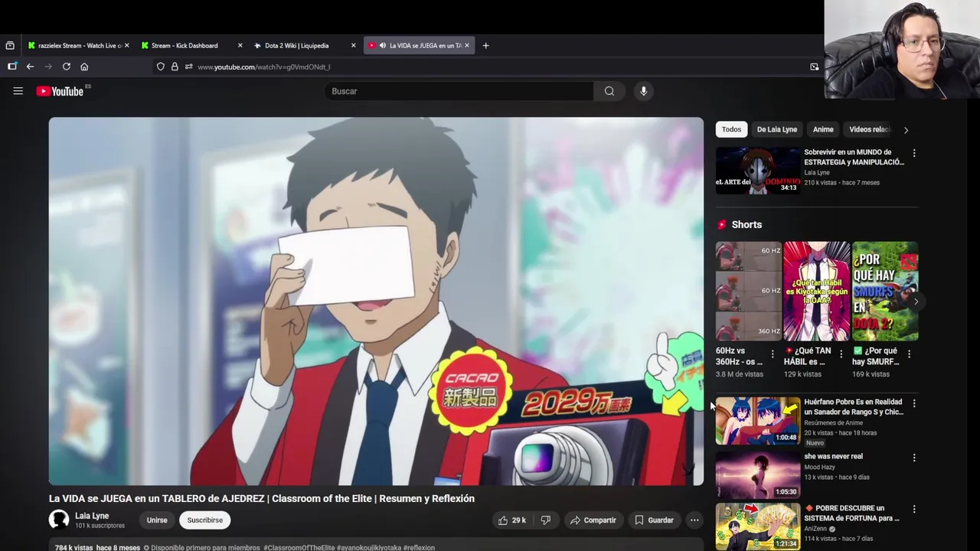Viewport: 980px width, 551px height.
Task: Go to YouTube home via logo
Action: (60, 91)
